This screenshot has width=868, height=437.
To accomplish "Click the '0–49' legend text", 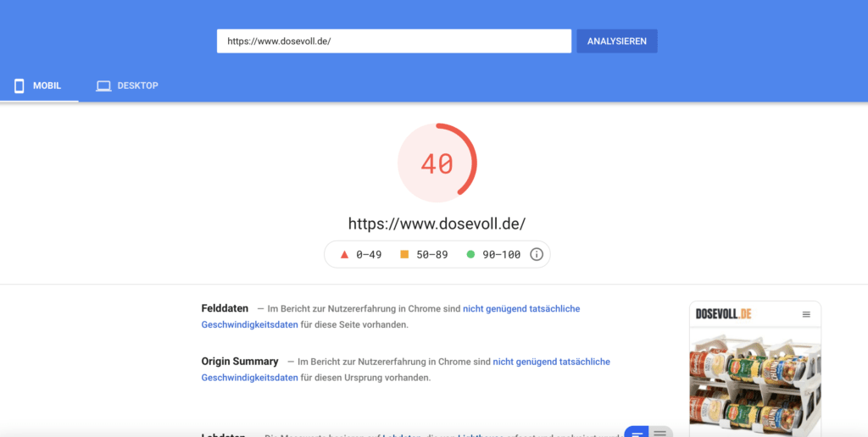I will (369, 254).
